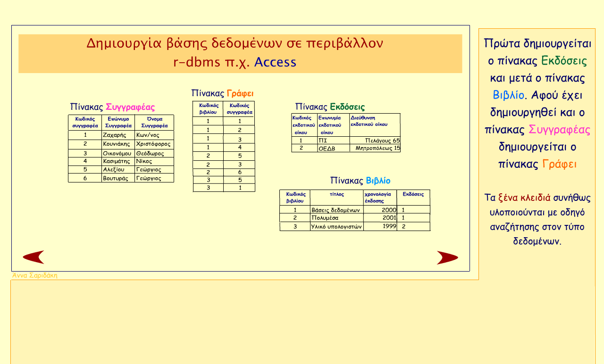Click the τίτλος column header
604x364 pixels.
click(x=337, y=194)
